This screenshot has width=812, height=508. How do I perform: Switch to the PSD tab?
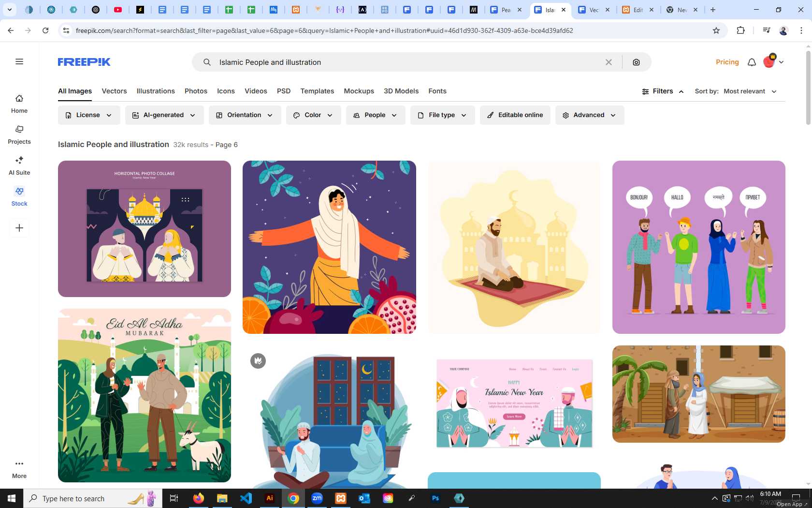(284, 91)
